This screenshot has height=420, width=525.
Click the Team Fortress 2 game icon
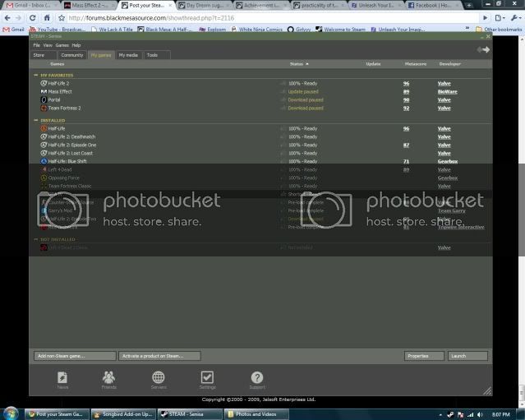pyautogui.click(x=44, y=108)
